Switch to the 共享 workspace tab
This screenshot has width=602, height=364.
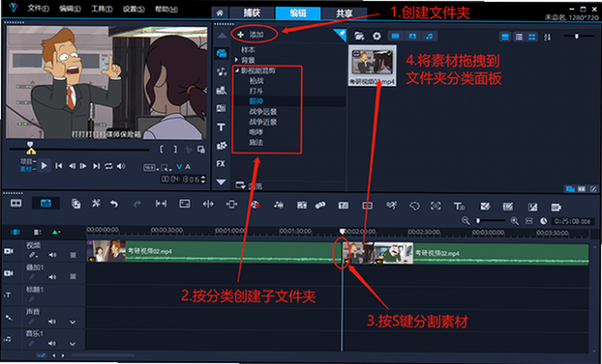coord(344,13)
